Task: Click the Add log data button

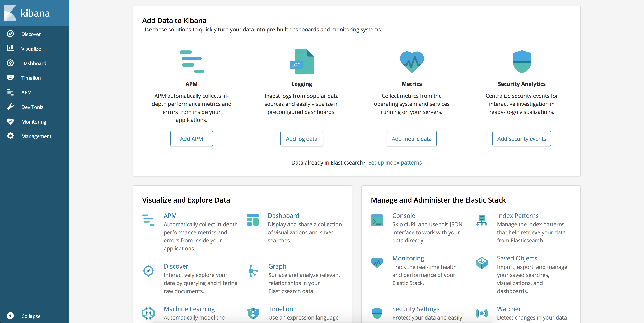Action: coord(301,138)
